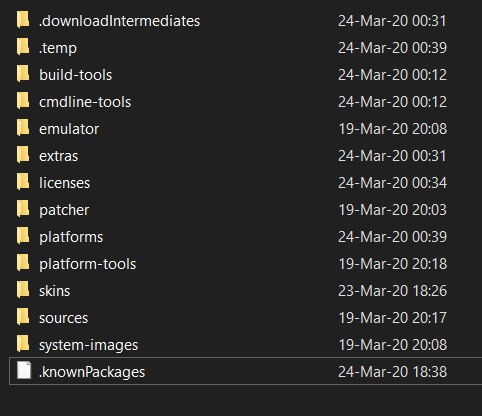Click the .knownPackages file icon
The height and width of the screenshot is (416, 482).
pyautogui.click(x=24, y=370)
